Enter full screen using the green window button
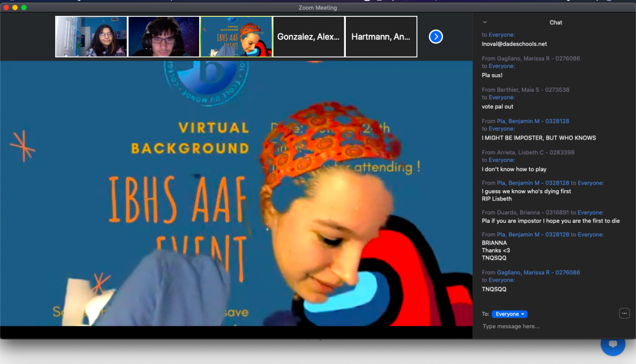Screen dimensions: 636x364 pyautogui.click(x=24, y=7)
